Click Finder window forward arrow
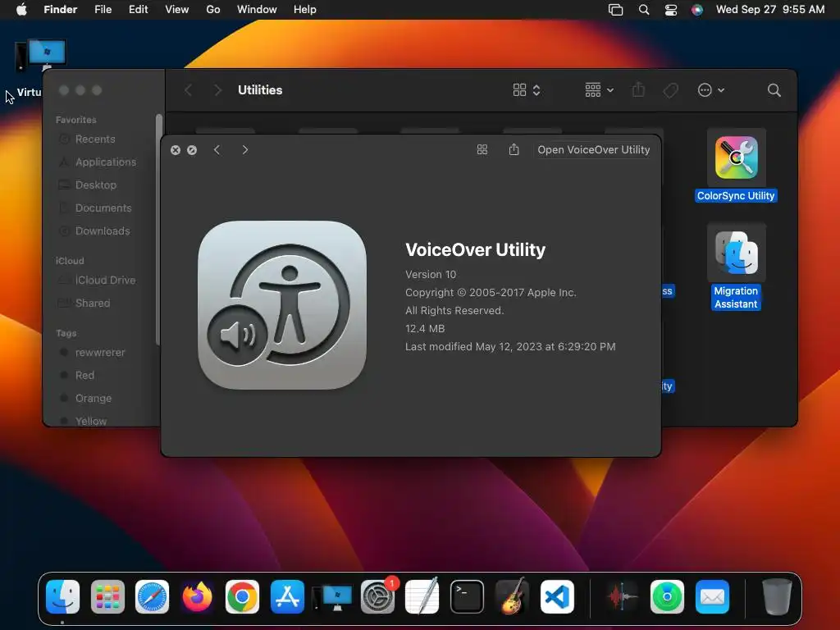The width and height of the screenshot is (840, 630). pyautogui.click(x=217, y=90)
